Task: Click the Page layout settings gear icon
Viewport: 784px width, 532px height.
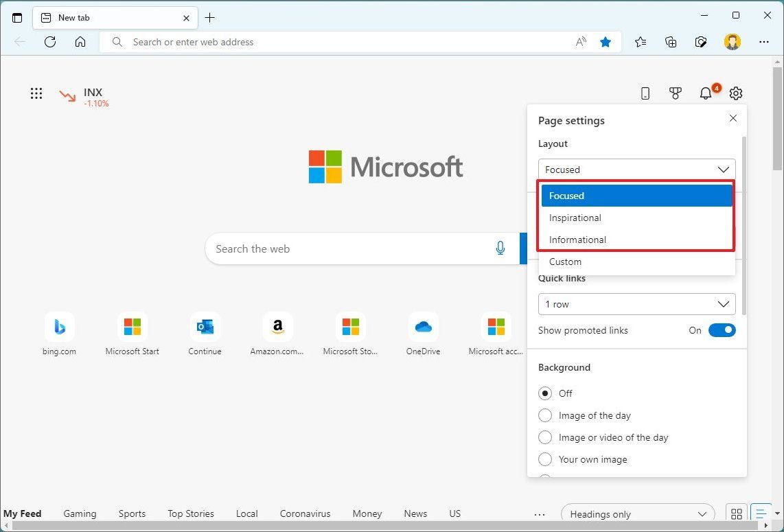Action: point(735,93)
